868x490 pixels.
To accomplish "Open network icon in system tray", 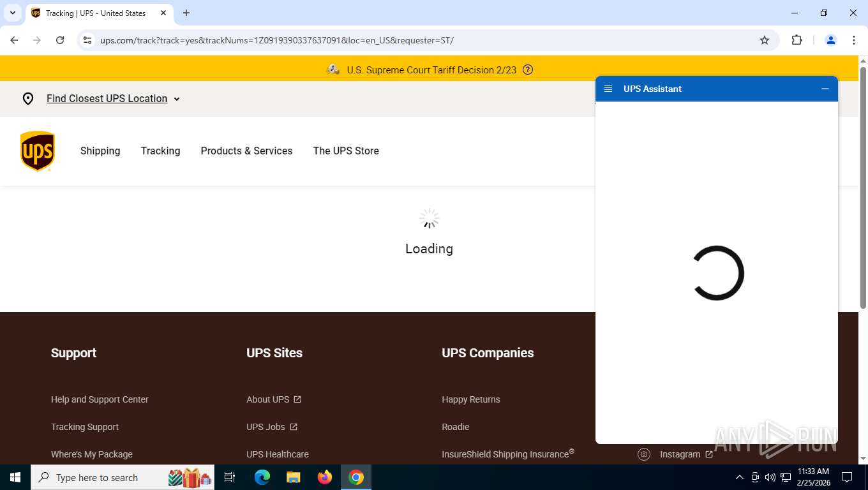I will pos(786,477).
